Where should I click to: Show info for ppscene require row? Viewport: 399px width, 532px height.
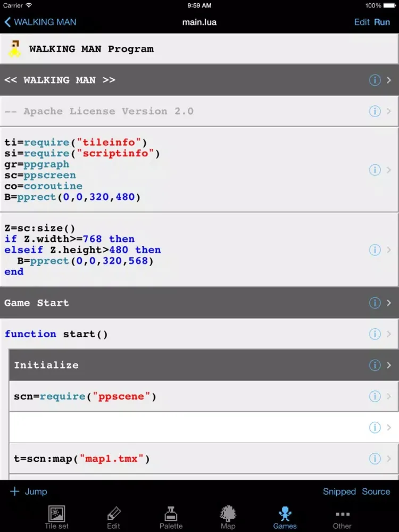point(375,396)
